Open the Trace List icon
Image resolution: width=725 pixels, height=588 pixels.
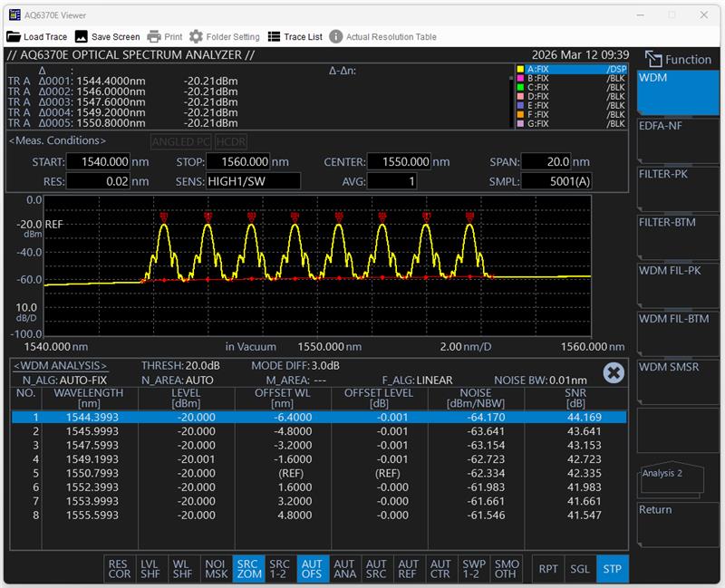click(273, 37)
